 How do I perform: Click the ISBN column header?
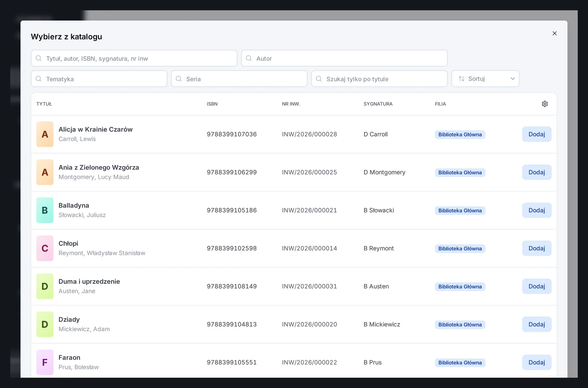pyautogui.click(x=212, y=104)
